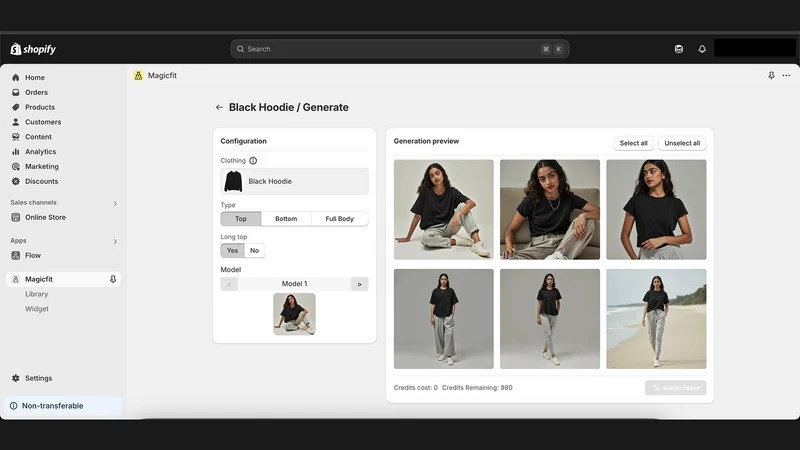This screenshot has width=800, height=450.
Task: Select preview of model on beige sofa
Action: pos(550,210)
